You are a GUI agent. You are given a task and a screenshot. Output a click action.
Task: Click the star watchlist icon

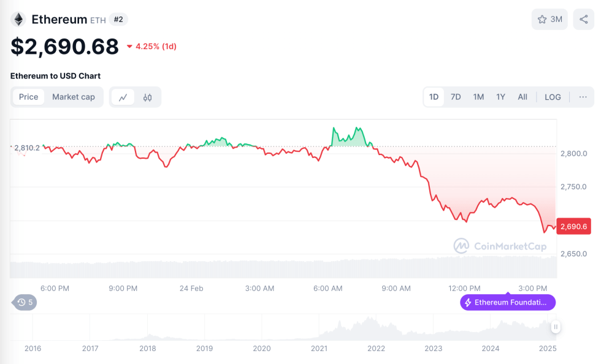point(542,19)
